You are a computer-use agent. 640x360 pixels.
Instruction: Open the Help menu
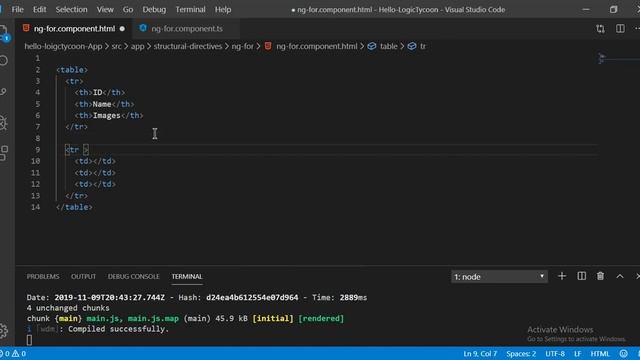pyautogui.click(x=223, y=9)
